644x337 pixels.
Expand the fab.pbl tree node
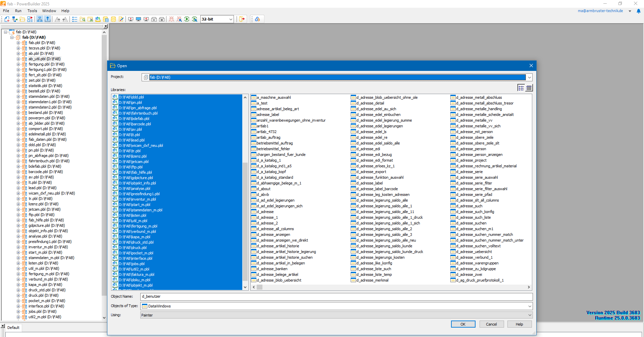(x=18, y=43)
